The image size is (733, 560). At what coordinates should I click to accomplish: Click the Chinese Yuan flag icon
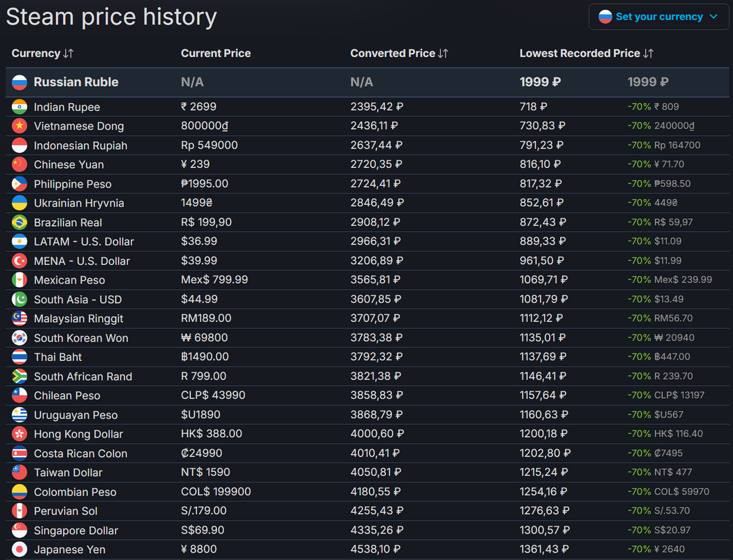pyautogui.click(x=20, y=165)
